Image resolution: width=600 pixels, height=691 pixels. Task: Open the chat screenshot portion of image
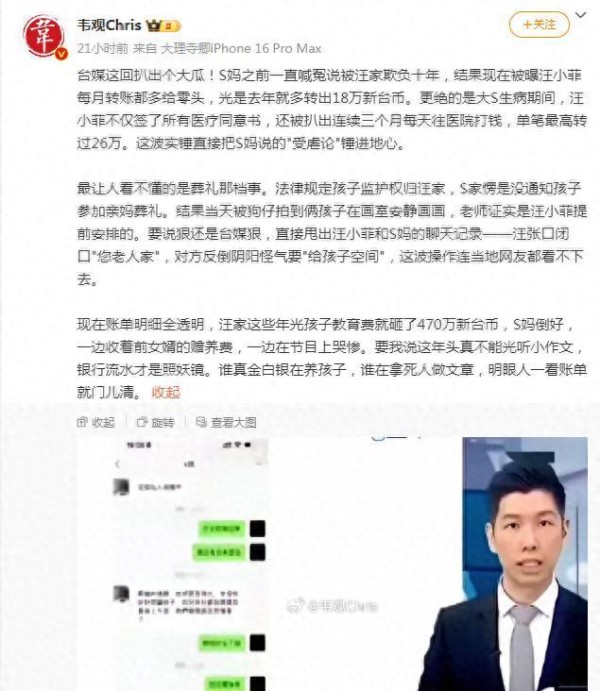[x=189, y=564]
